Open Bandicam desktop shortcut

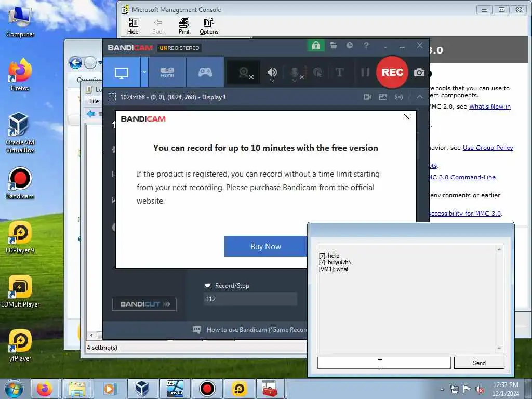pyautogui.click(x=20, y=183)
